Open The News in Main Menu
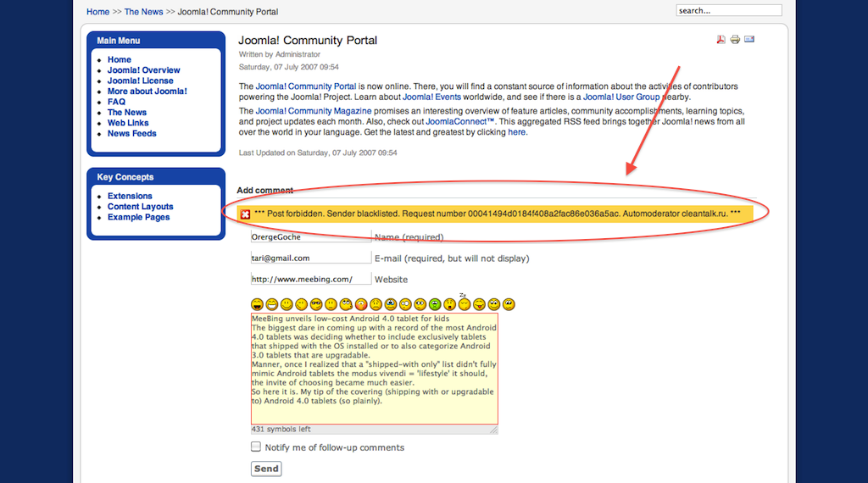Viewport: 868px width, 483px height. coord(127,113)
